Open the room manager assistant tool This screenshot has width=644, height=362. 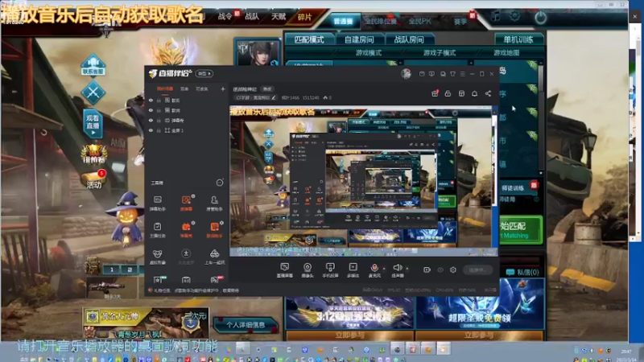(214, 203)
